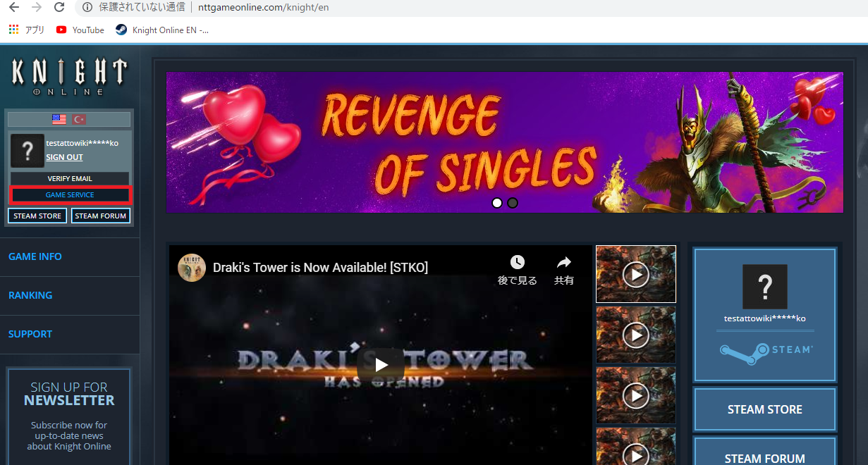Open the large STEAM STORE button
This screenshot has height=465, width=868.
click(x=765, y=409)
